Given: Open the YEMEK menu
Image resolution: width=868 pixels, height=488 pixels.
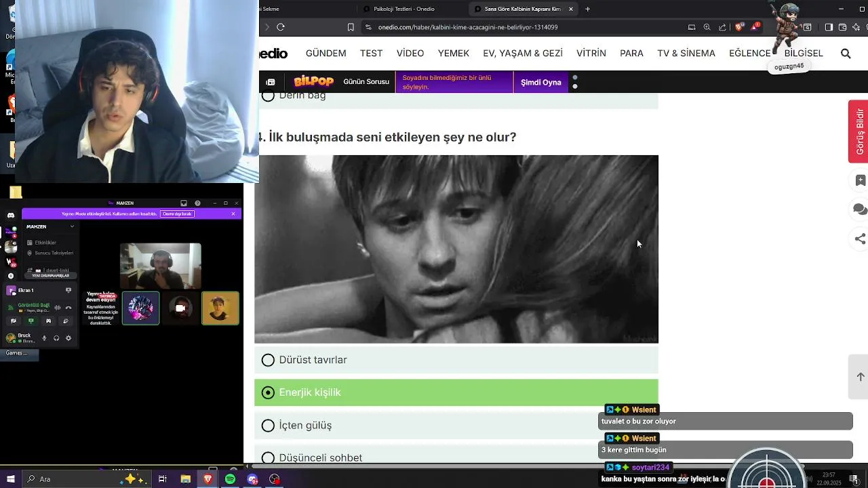Looking at the screenshot, I should click(454, 54).
